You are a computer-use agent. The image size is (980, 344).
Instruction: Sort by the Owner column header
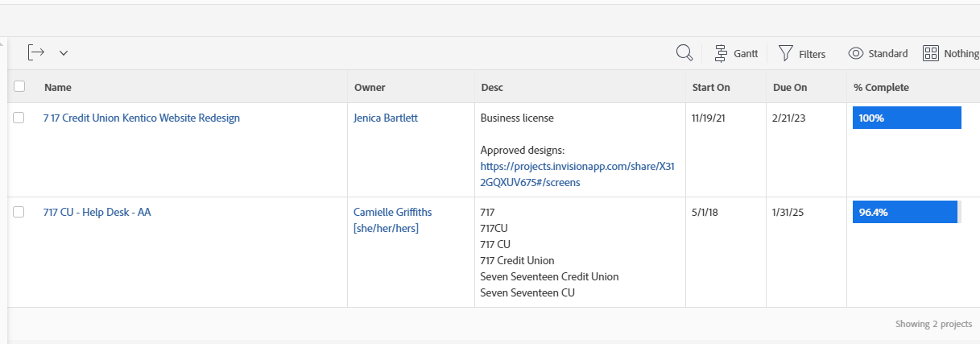(370, 87)
